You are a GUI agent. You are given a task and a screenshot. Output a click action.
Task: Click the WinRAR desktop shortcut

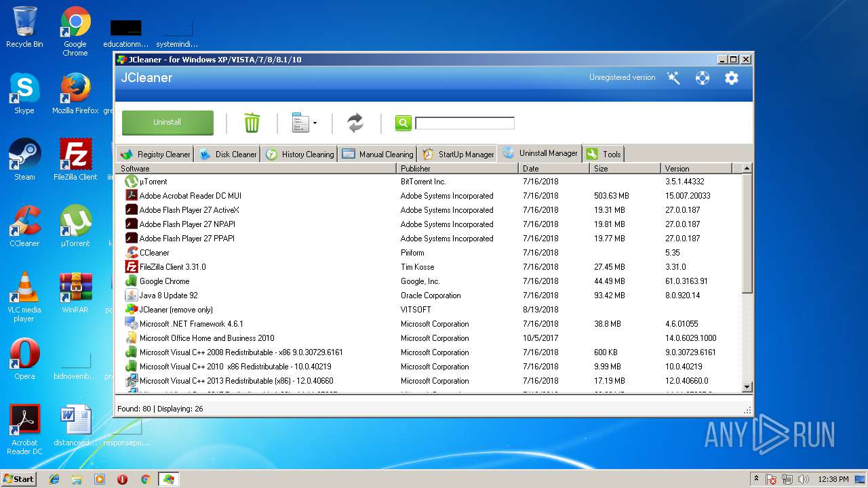click(75, 293)
